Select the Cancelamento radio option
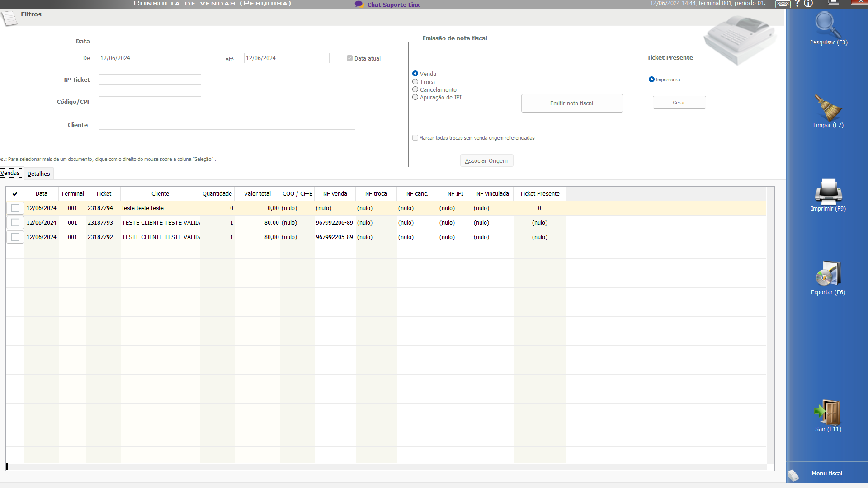The image size is (868, 488). pos(415,89)
